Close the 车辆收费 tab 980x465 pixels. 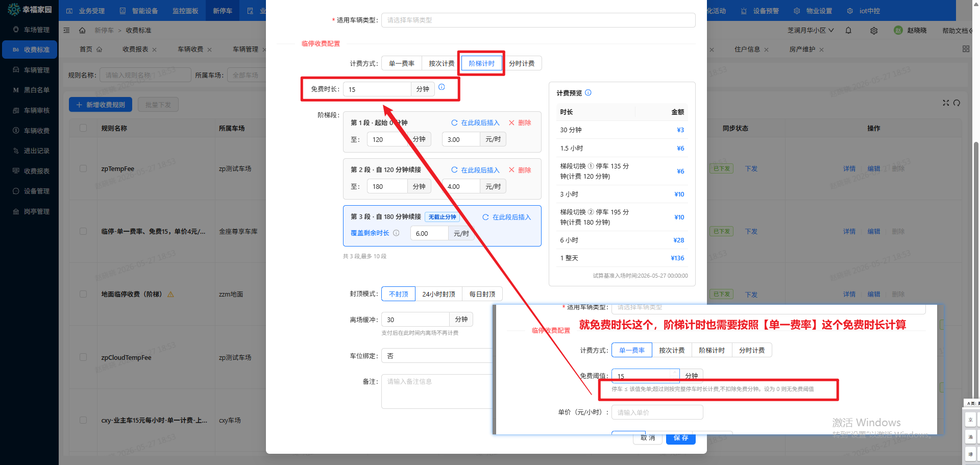click(x=209, y=50)
